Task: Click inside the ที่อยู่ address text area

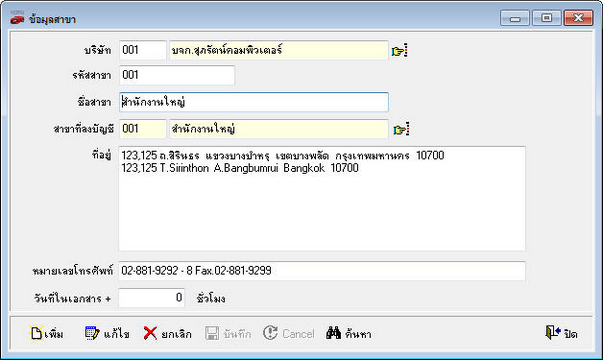Action: point(322,199)
